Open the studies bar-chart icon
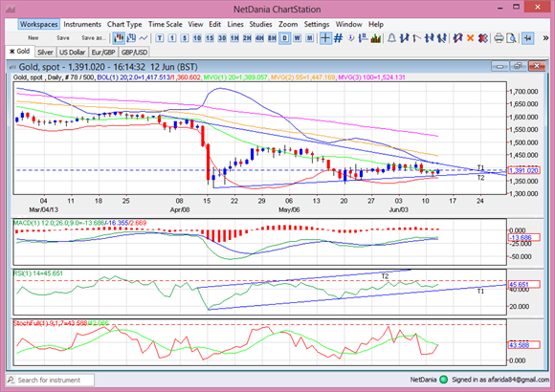The height and width of the screenshot is (392, 555). coord(375,38)
